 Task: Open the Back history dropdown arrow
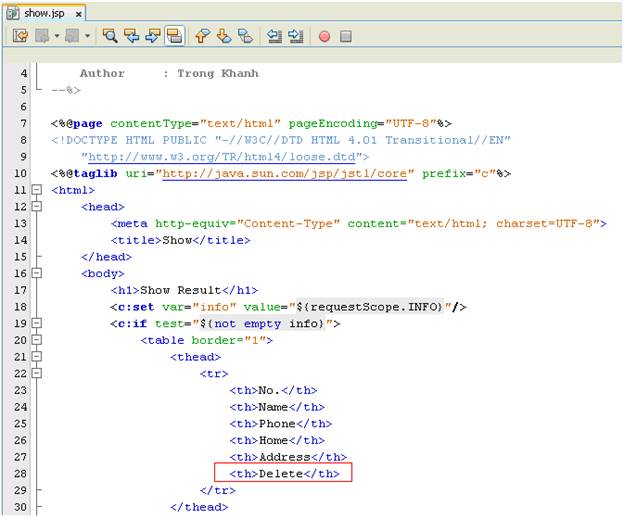click(x=57, y=36)
